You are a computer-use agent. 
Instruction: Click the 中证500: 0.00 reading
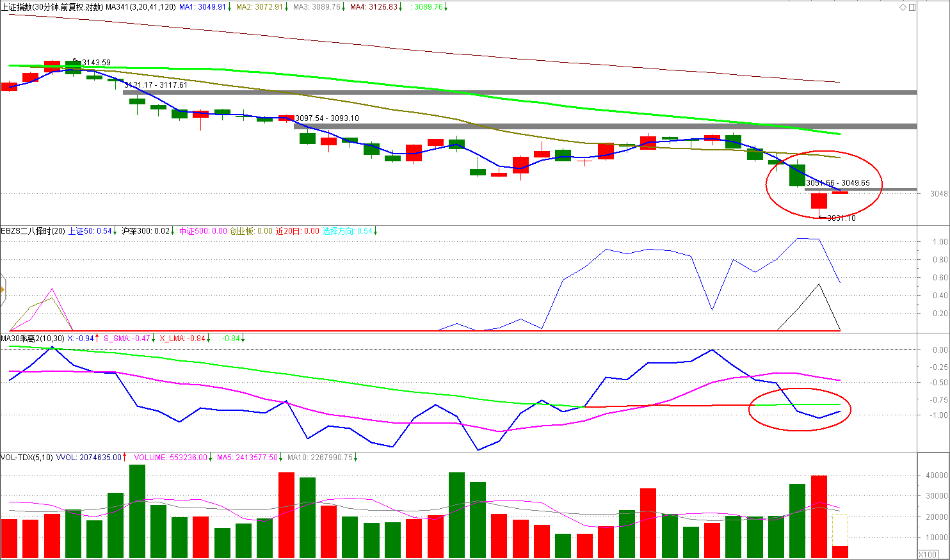203,231
